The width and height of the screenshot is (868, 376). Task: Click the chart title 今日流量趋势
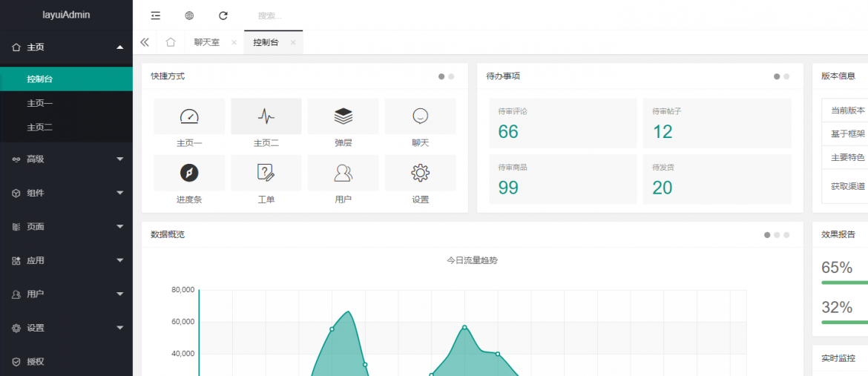(x=472, y=260)
